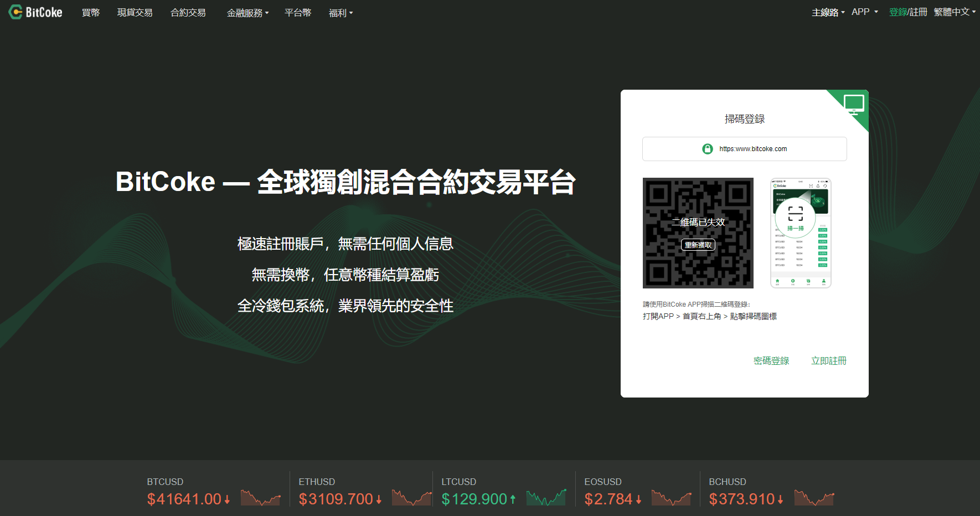Image resolution: width=980 pixels, height=516 pixels.
Task: Click the scan icon on phone preview
Action: point(796,214)
